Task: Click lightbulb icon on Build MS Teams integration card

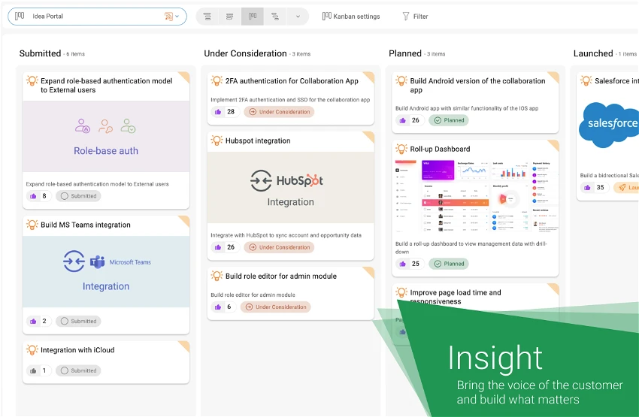Action: tap(32, 225)
